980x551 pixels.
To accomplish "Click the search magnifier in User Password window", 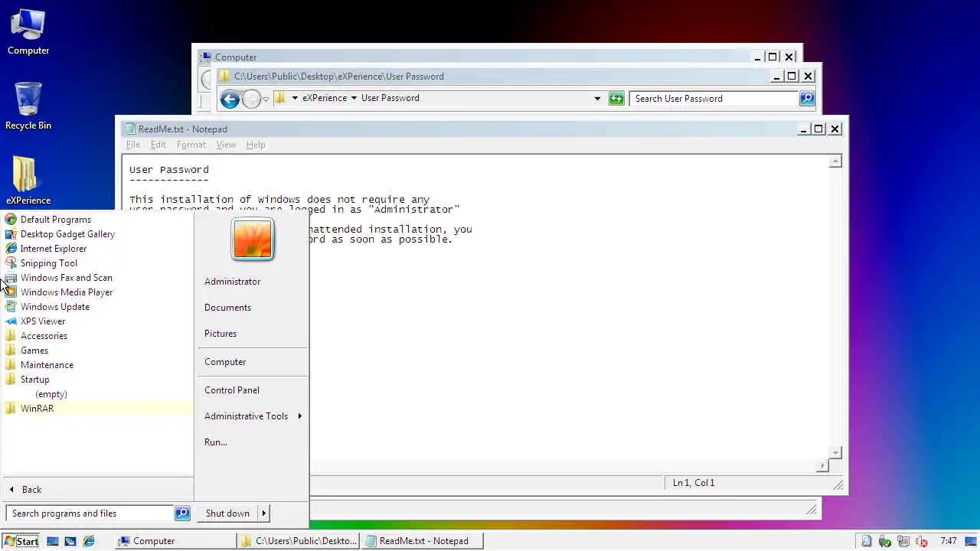I will (x=806, y=99).
